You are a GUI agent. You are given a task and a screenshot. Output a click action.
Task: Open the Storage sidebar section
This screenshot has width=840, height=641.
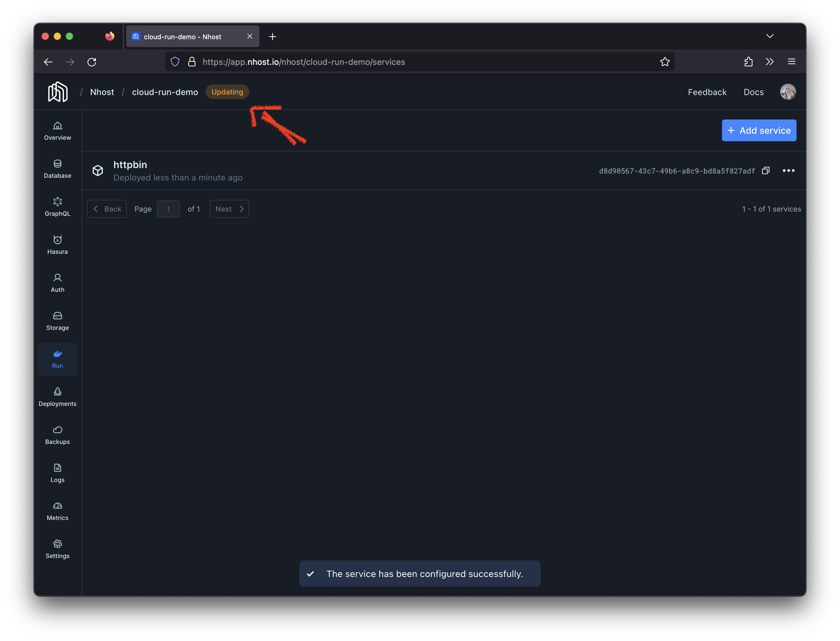coord(57,321)
